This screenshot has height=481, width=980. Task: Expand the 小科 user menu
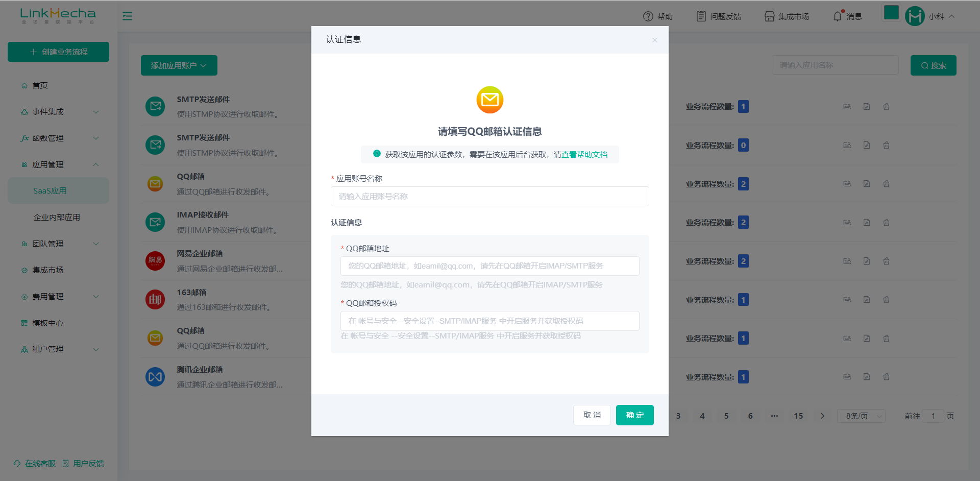click(942, 16)
